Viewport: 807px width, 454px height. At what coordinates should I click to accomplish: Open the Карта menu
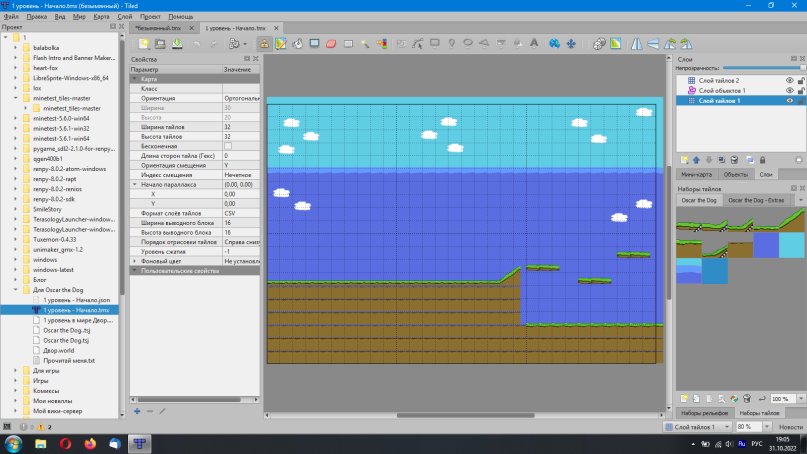[x=101, y=16]
